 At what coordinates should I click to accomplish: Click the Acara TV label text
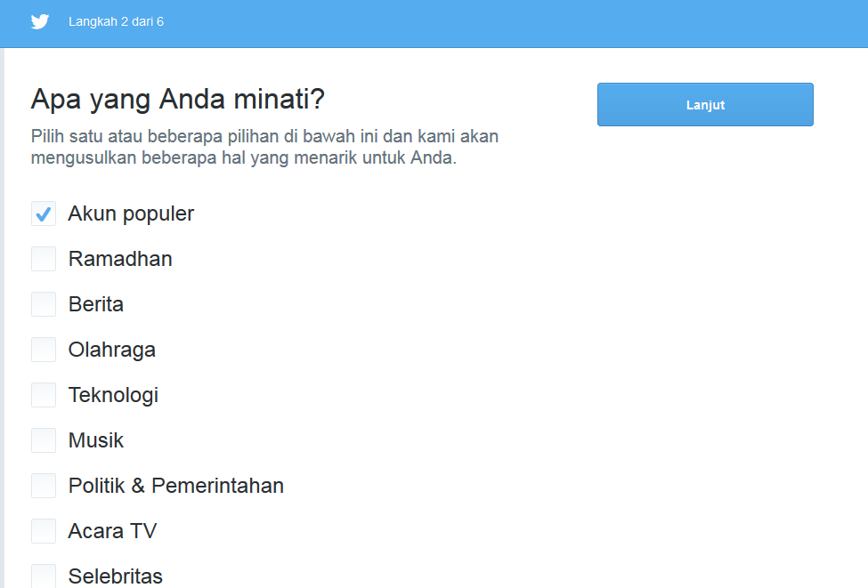pos(112,531)
